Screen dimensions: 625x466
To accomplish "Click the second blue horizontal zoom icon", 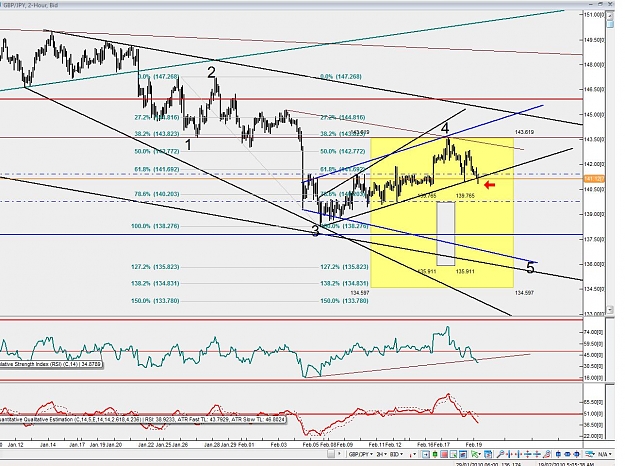I will [519, 454].
